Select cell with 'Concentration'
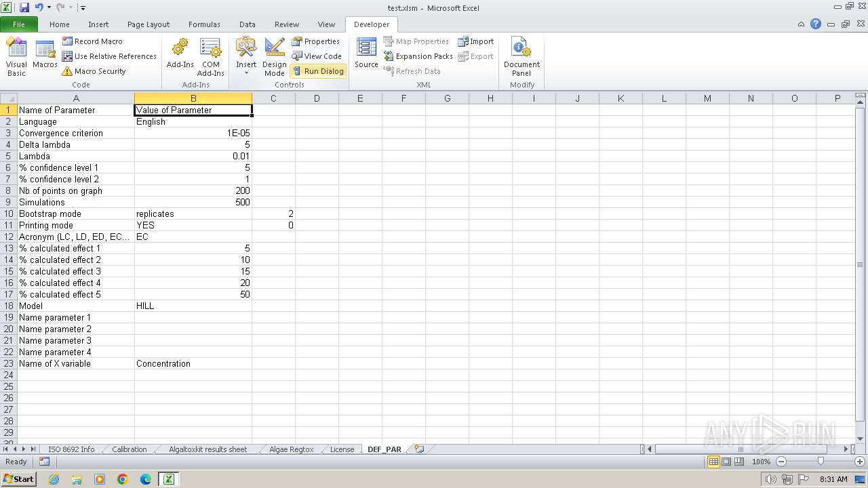 [x=193, y=363]
